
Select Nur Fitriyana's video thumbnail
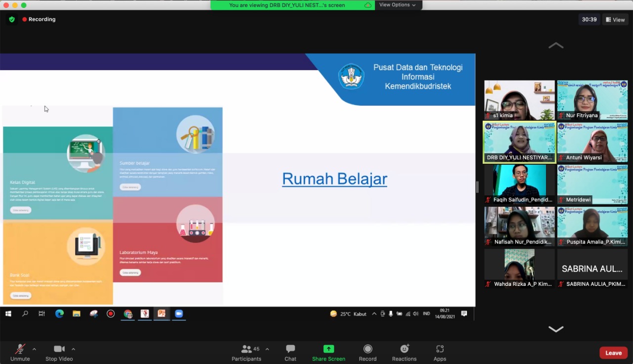coord(592,100)
